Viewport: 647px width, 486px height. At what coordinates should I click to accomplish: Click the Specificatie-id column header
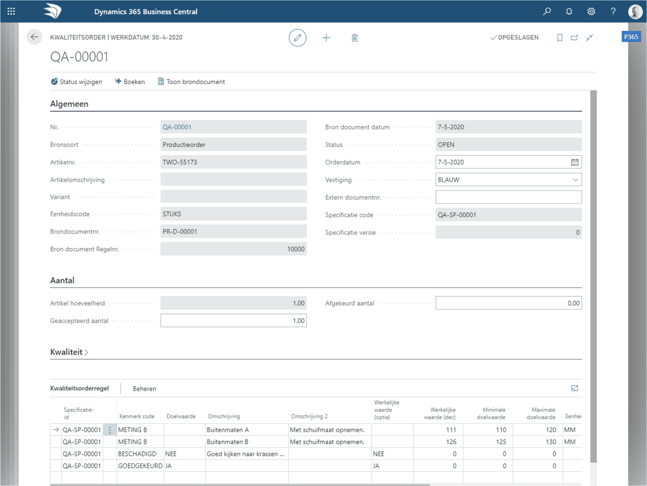(x=79, y=413)
